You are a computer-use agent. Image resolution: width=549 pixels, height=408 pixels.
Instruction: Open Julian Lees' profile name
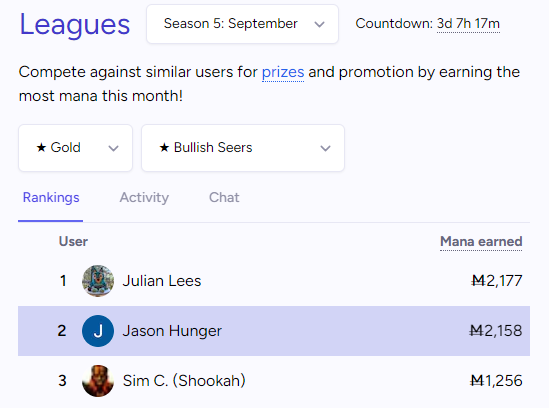pyautogui.click(x=162, y=281)
